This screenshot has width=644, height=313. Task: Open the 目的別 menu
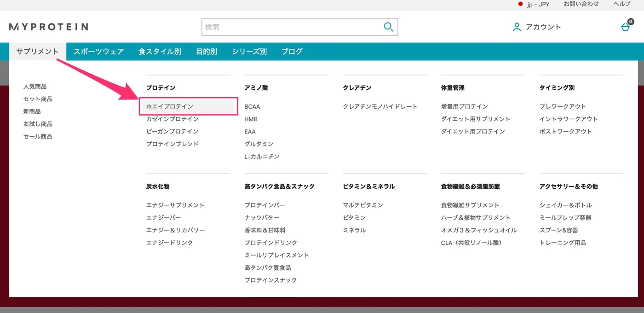(207, 52)
